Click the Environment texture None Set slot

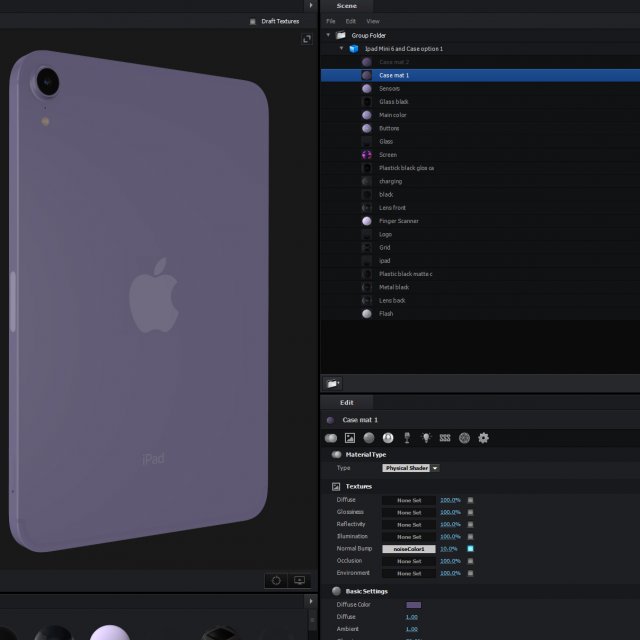click(409, 573)
